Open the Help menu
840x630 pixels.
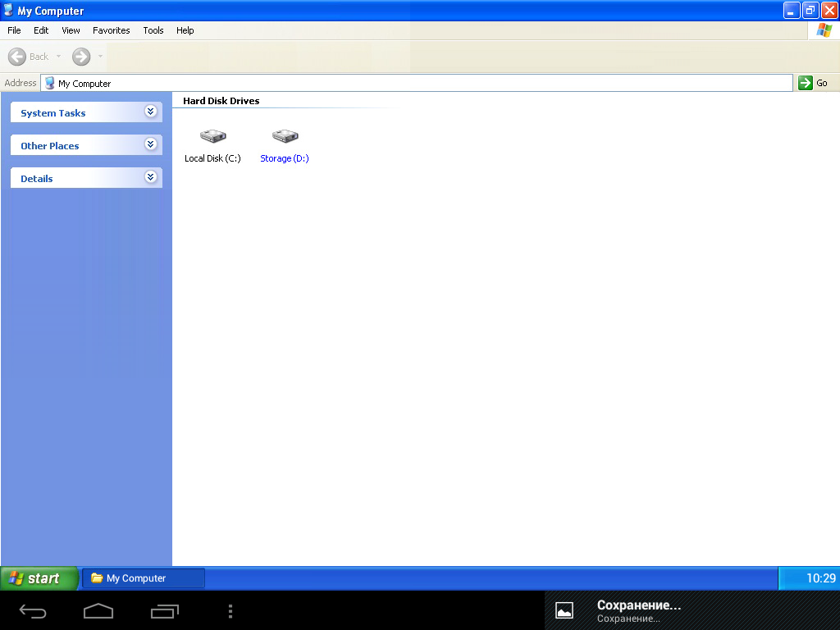[x=185, y=30]
